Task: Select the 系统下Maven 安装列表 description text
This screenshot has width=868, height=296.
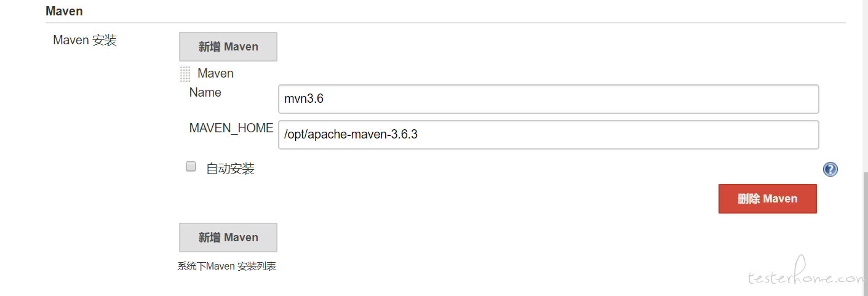Action: pyautogui.click(x=227, y=266)
